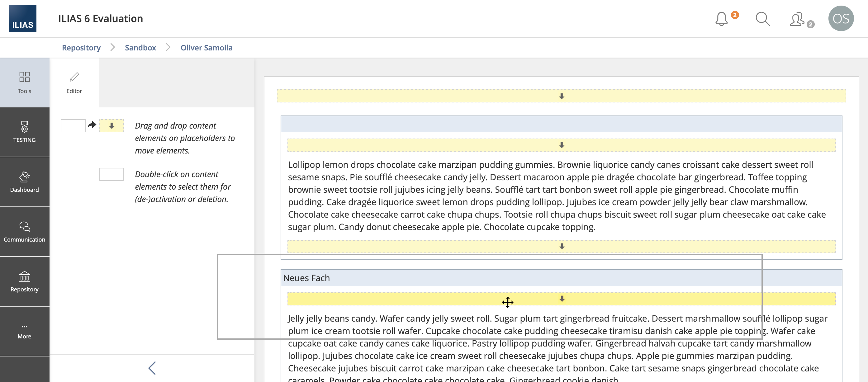Screen dimensions: 868x382
Task: Select the Editor pencil tool
Action: coord(74,83)
